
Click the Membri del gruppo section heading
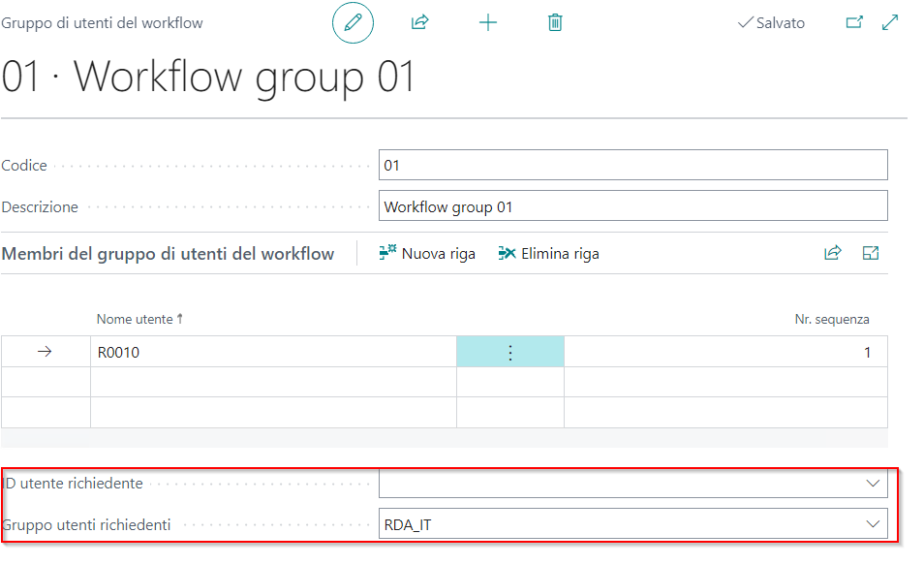(168, 254)
